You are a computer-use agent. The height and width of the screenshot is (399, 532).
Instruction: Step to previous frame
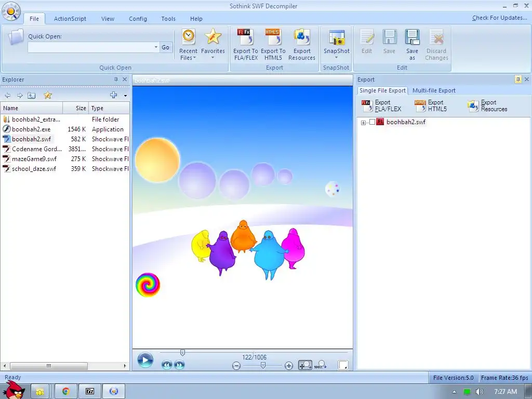tap(167, 365)
